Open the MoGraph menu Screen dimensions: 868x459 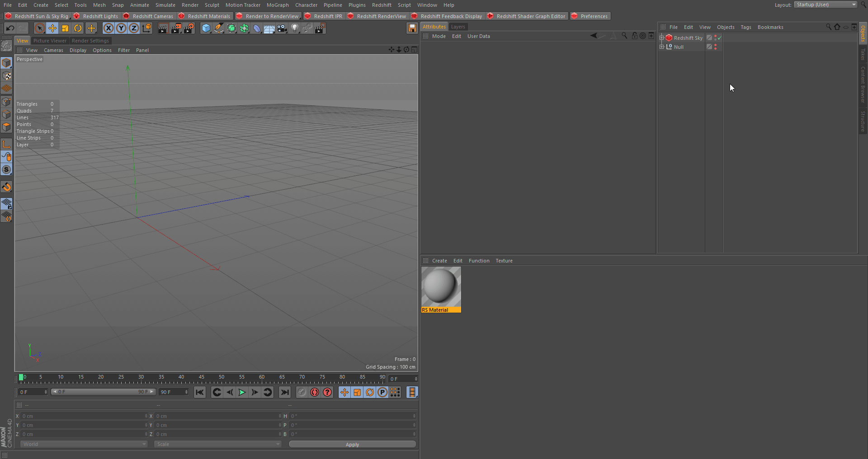tap(277, 5)
